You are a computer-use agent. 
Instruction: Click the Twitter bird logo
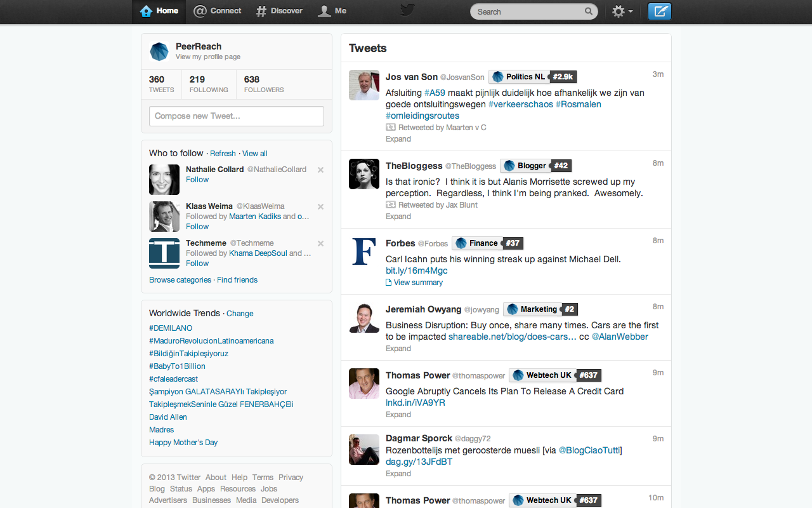(407, 10)
